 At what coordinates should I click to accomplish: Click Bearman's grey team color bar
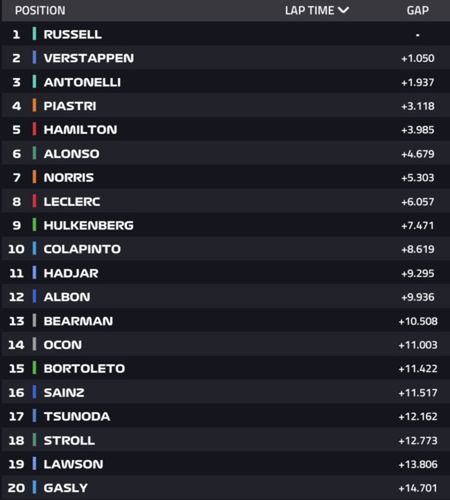click(x=34, y=321)
